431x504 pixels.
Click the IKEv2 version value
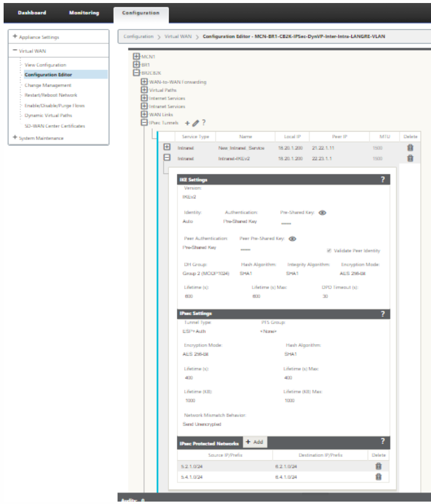190,197
